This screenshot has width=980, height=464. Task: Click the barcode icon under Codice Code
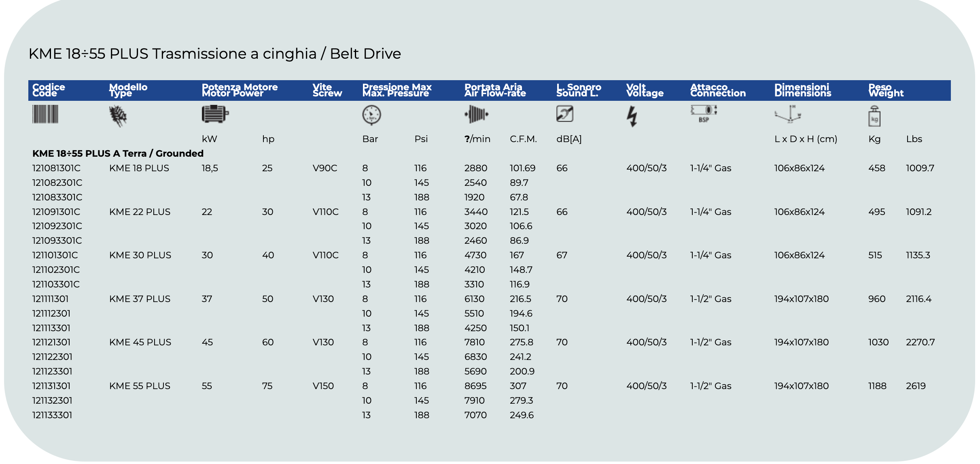45,115
